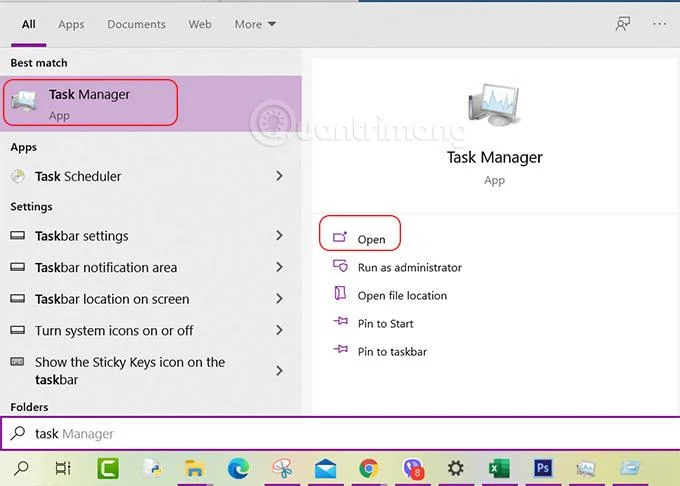Click the Task Scheduler result text
Viewport: 680px width, 486px height.
78,176
